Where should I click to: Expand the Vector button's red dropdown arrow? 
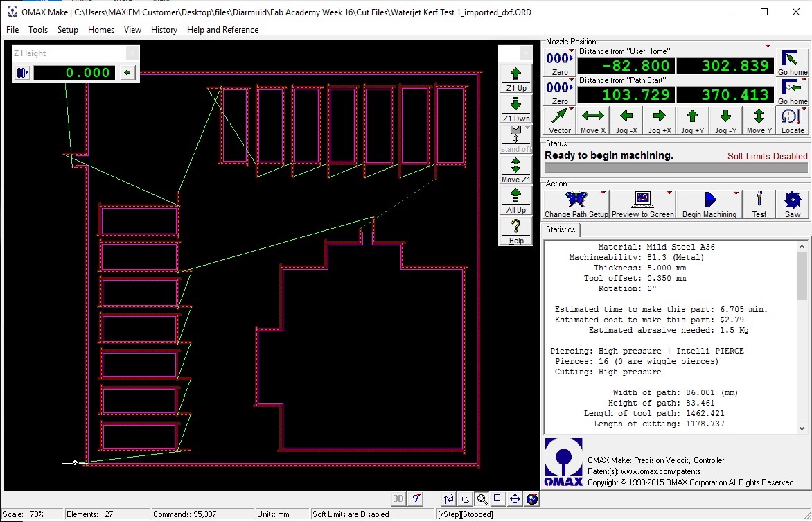571,110
